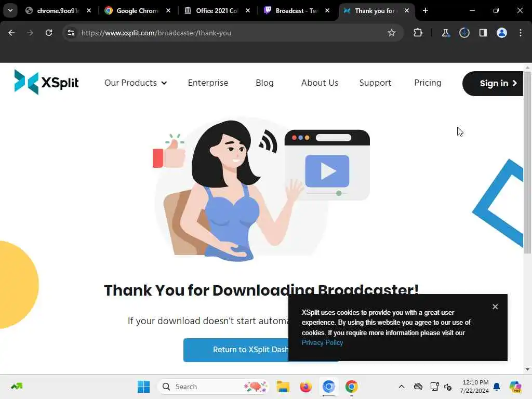Dismiss the cookie notice
The image size is (532, 399).
tap(495, 307)
